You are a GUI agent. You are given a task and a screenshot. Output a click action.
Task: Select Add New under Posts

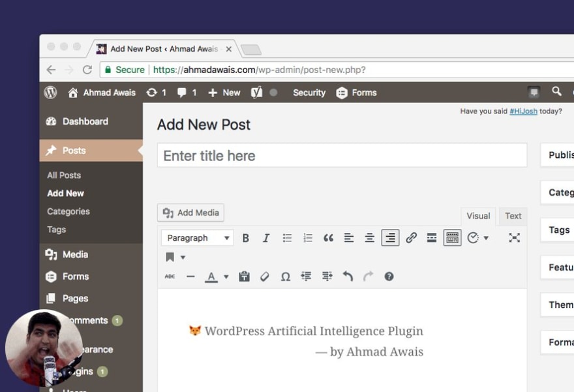(65, 193)
